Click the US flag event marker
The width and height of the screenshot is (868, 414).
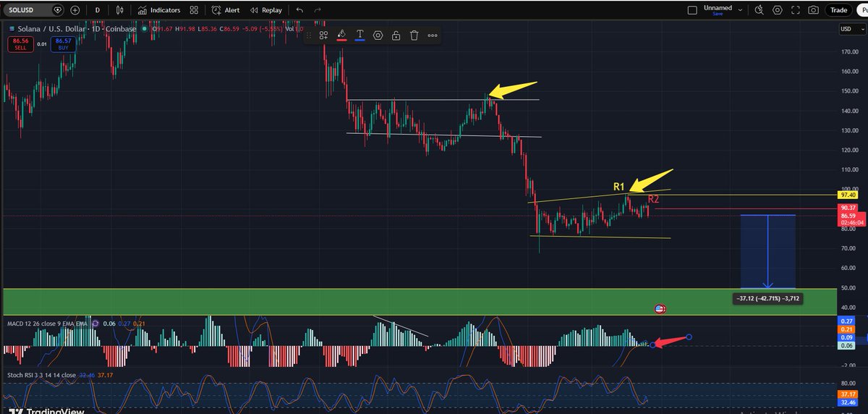tap(660, 309)
